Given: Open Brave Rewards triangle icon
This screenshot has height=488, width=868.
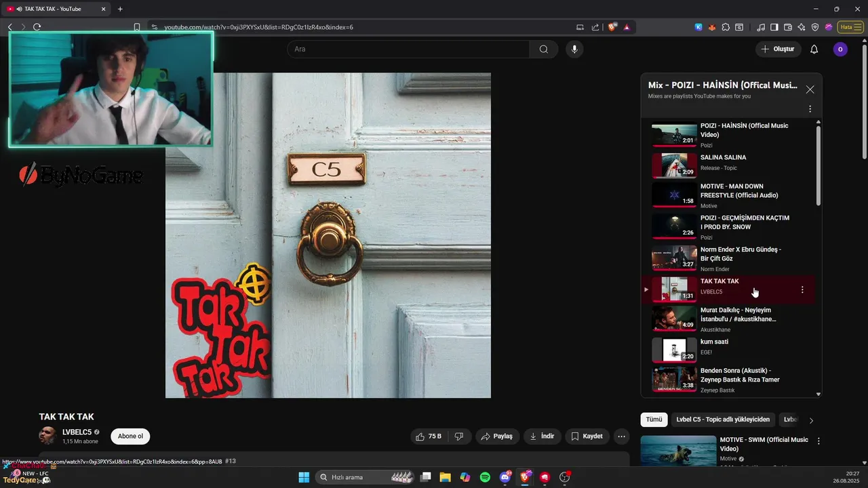Looking at the screenshot, I should click(x=627, y=27).
